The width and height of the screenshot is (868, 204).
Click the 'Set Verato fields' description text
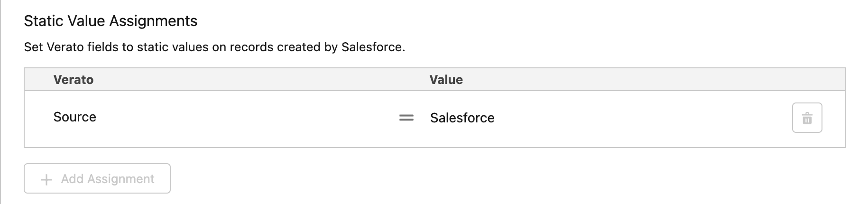(x=214, y=47)
